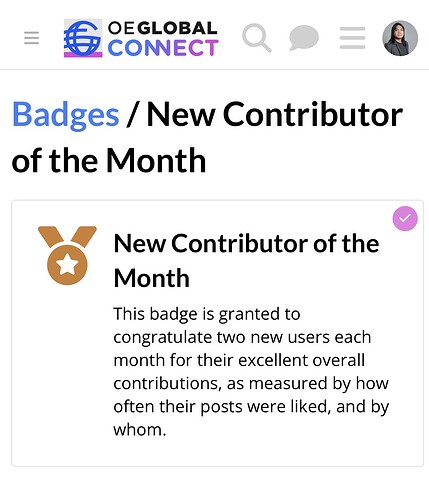This screenshot has height=500, width=429.
Task: Click the CONNECT word in the site logo
Action: (x=163, y=48)
